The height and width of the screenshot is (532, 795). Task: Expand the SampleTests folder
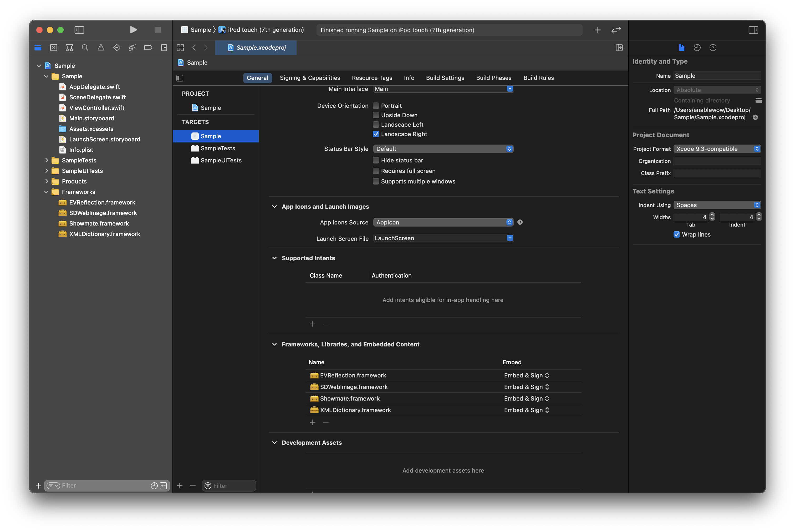[x=47, y=161]
